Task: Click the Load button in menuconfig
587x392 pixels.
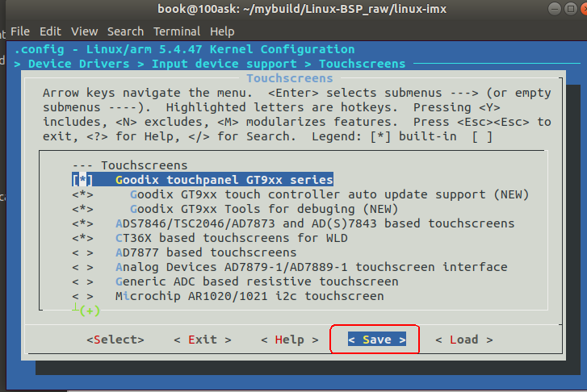Action: 463,340
